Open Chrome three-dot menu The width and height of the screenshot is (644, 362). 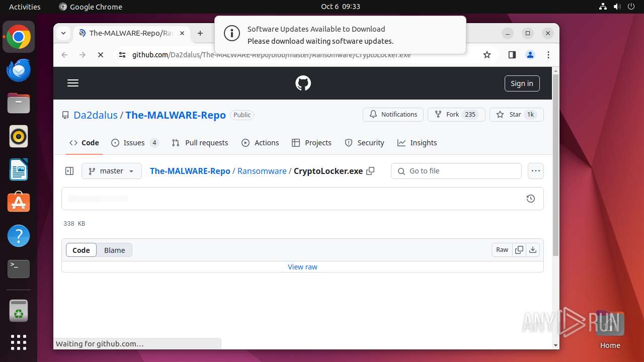(548, 55)
